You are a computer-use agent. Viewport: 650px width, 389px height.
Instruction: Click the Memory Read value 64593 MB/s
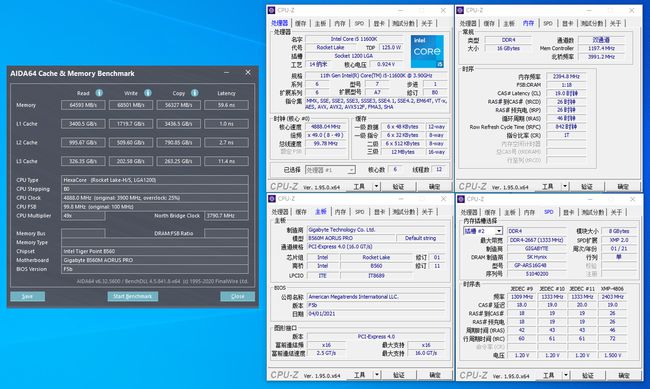(x=83, y=105)
